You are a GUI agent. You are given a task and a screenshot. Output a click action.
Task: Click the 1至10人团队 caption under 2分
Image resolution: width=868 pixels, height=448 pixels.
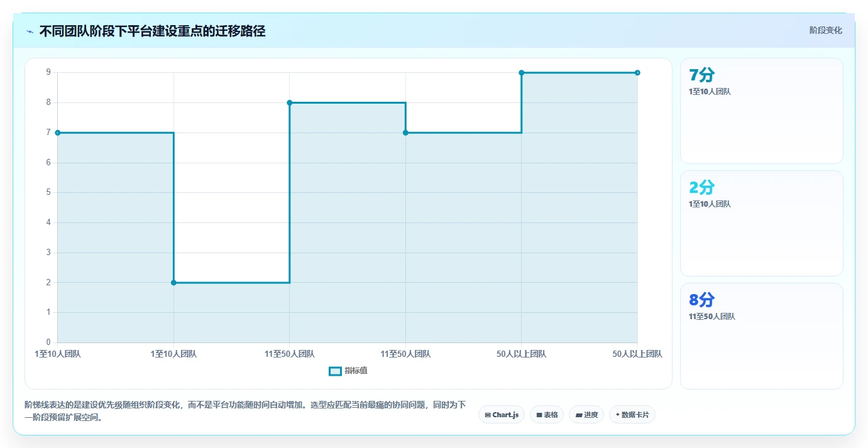click(710, 204)
